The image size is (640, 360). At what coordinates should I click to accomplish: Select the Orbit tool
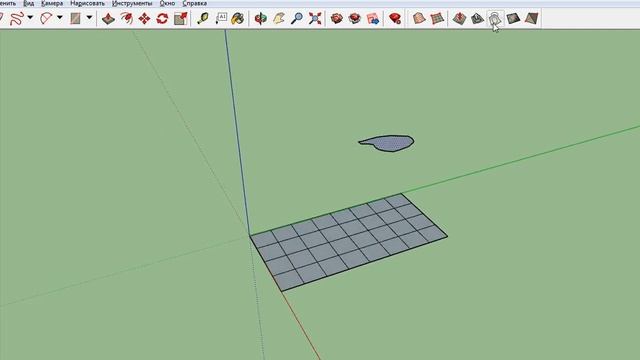(x=260, y=18)
